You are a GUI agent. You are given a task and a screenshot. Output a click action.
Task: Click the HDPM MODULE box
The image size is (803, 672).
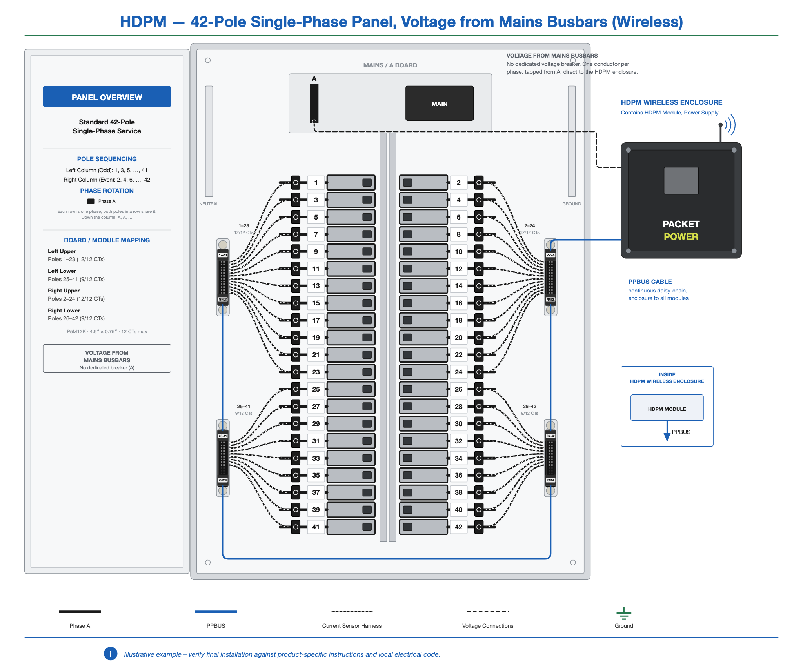point(667,408)
